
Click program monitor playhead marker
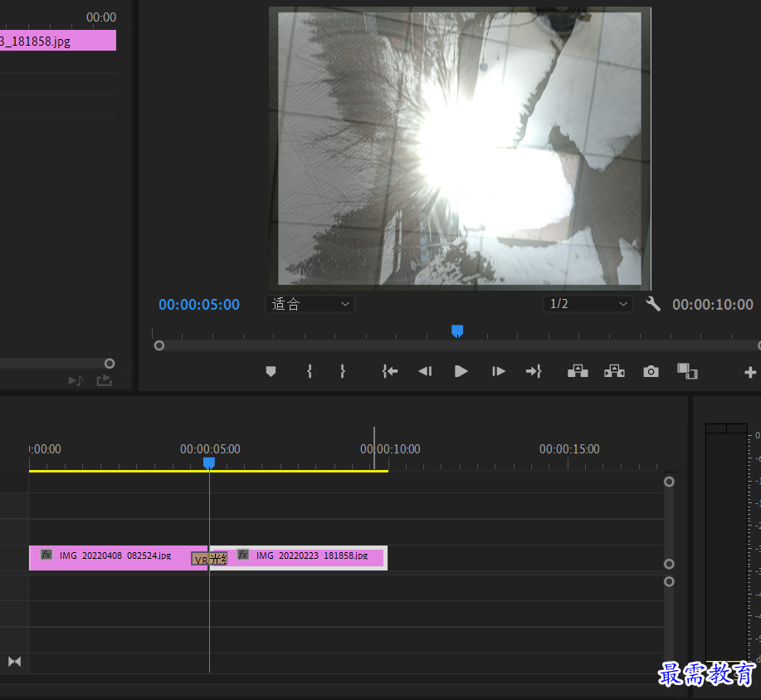click(x=457, y=330)
